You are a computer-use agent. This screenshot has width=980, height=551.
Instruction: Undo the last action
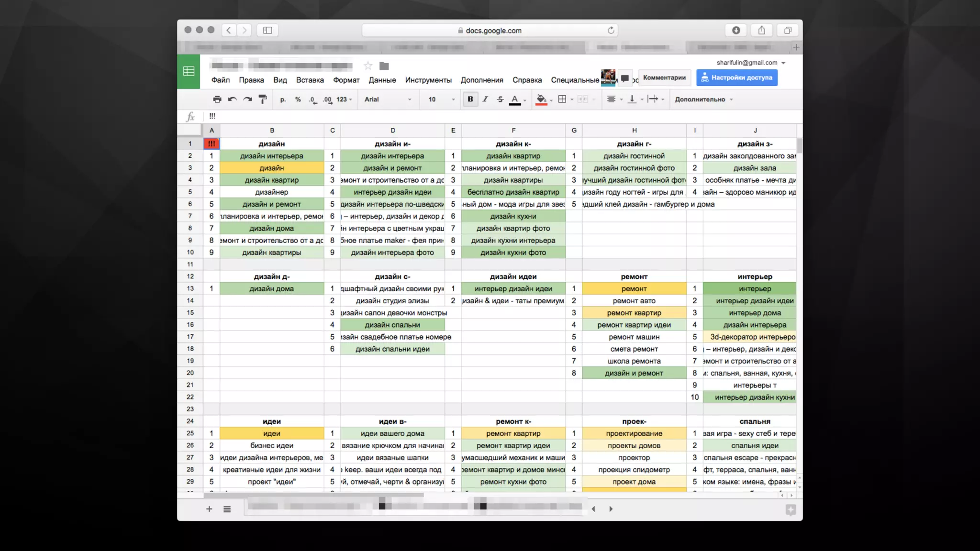[232, 99]
